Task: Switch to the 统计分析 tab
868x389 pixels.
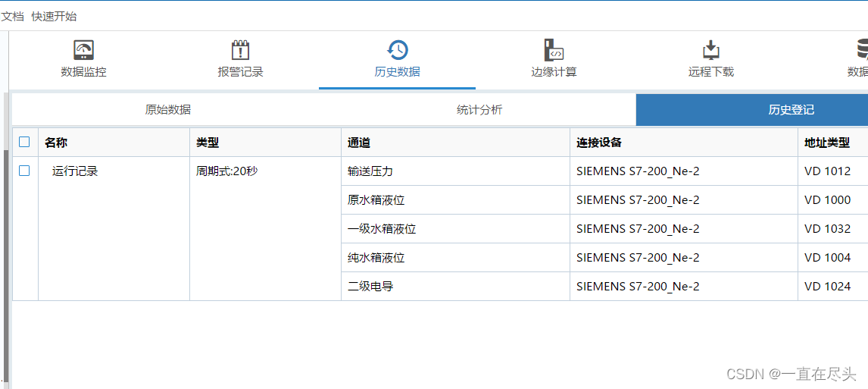Action: pos(479,110)
